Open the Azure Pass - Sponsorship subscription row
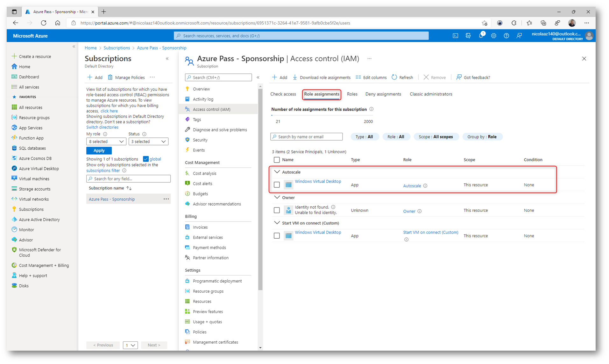609x364 pixels. (128, 199)
